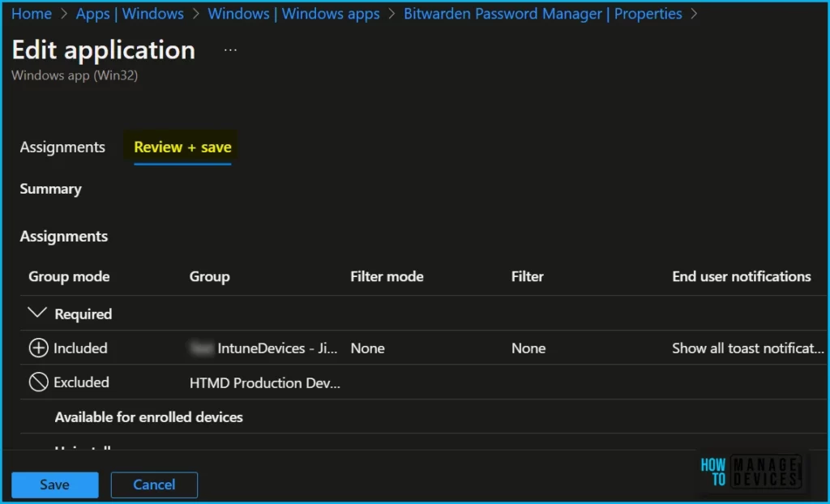Click the Group column header
Image resolution: width=830 pixels, height=504 pixels.
(210, 276)
